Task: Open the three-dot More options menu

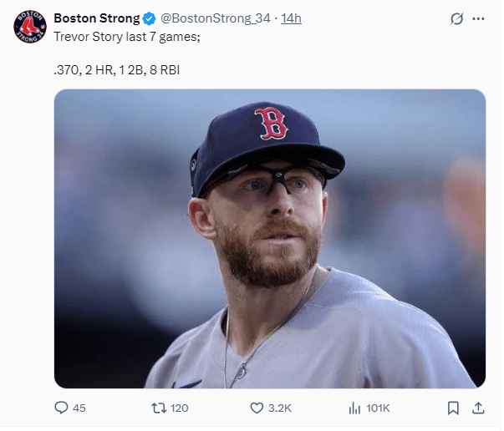Action: click(x=478, y=18)
